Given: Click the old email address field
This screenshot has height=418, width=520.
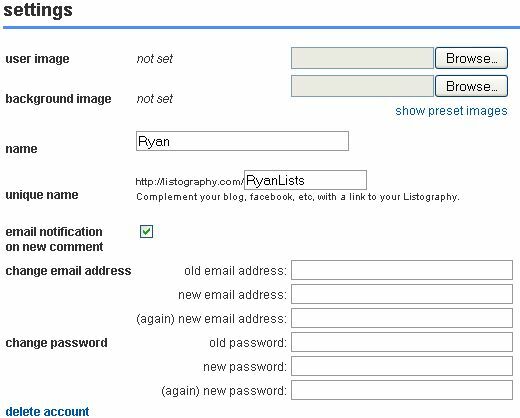Looking at the screenshot, I should 402,270.
